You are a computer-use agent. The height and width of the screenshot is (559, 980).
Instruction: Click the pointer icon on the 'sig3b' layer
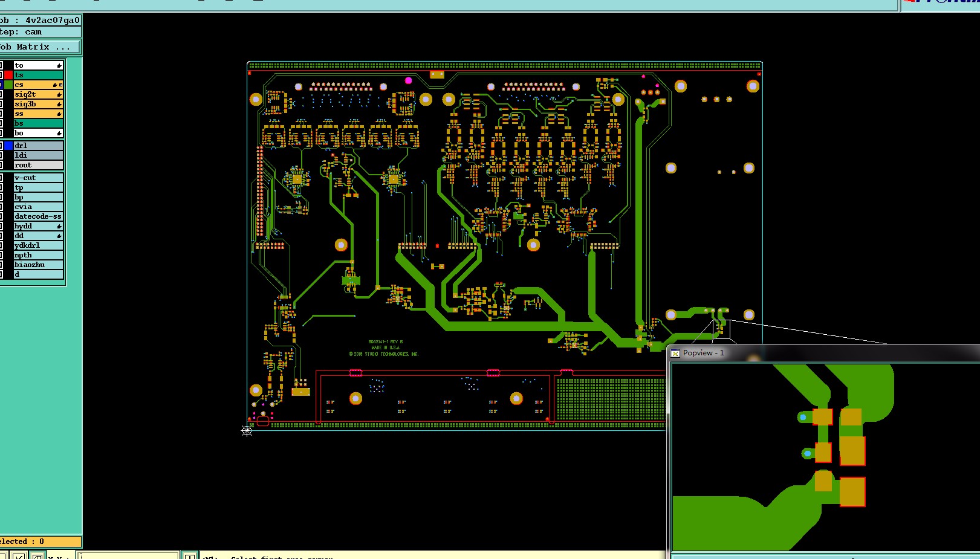point(59,105)
